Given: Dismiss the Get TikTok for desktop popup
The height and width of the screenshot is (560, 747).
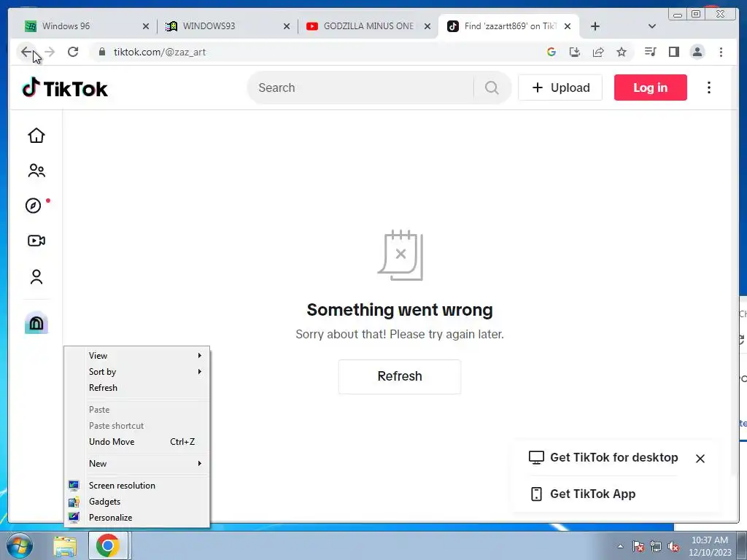Looking at the screenshot, I should pos(700,458).
